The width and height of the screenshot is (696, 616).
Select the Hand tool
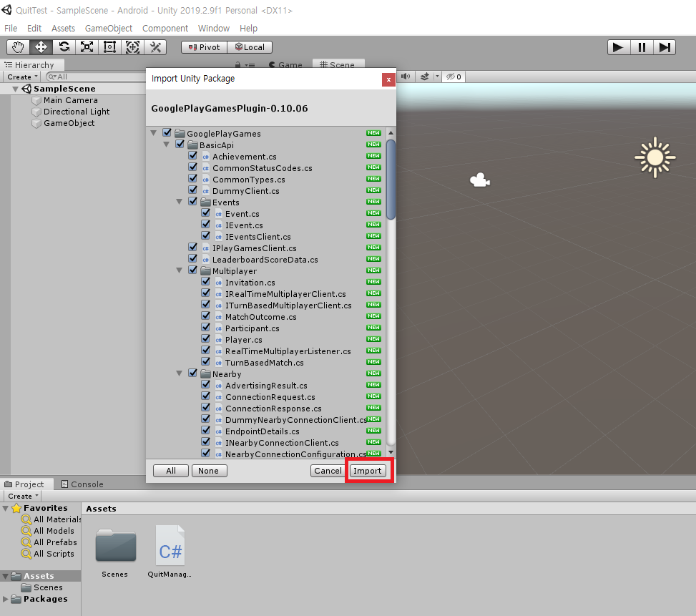coord(18,47)
